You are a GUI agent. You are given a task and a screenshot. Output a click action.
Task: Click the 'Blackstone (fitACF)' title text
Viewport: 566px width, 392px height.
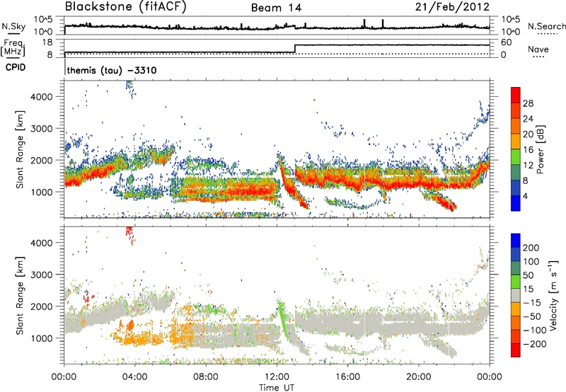pos(126,7)
